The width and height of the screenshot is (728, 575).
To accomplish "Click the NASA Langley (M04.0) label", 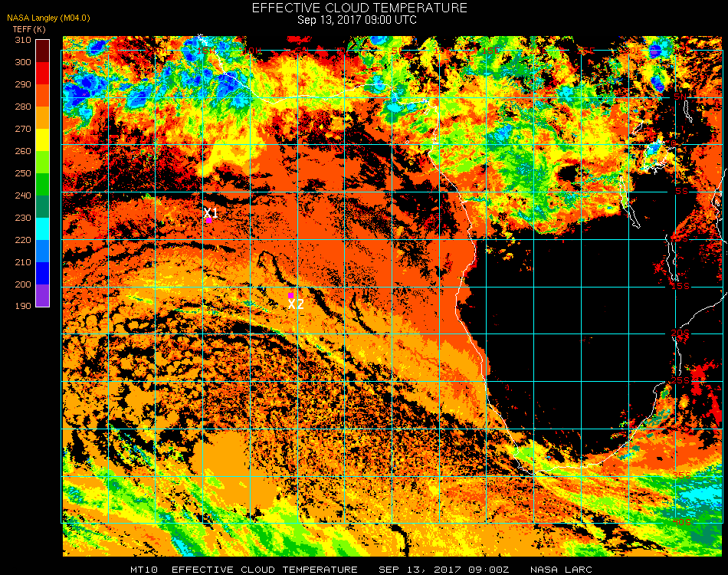I will coord(48,18).
